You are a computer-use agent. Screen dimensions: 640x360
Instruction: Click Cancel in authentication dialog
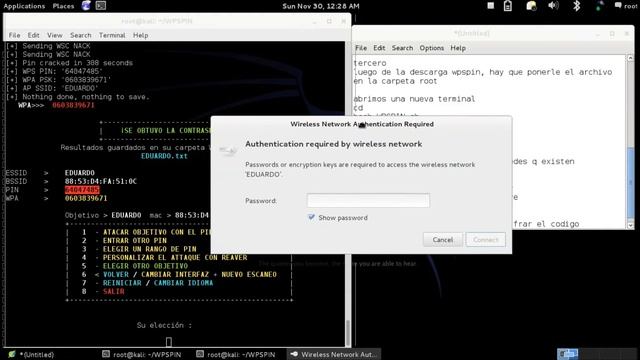[x=443, y=240]
